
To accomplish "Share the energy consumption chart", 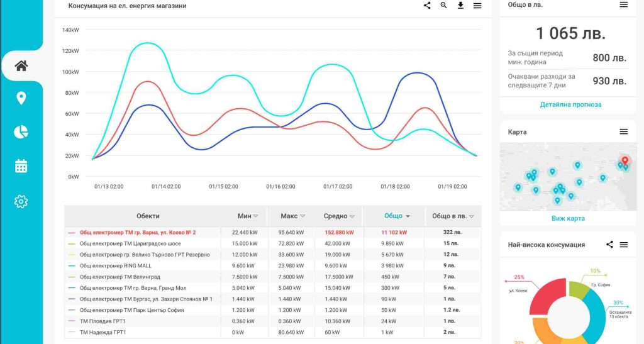I will tap(427, 6).
